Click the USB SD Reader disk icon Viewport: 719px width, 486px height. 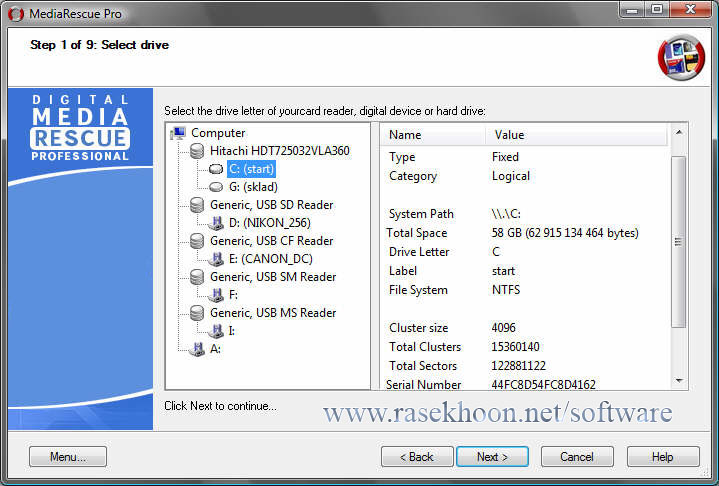point(197,205)
